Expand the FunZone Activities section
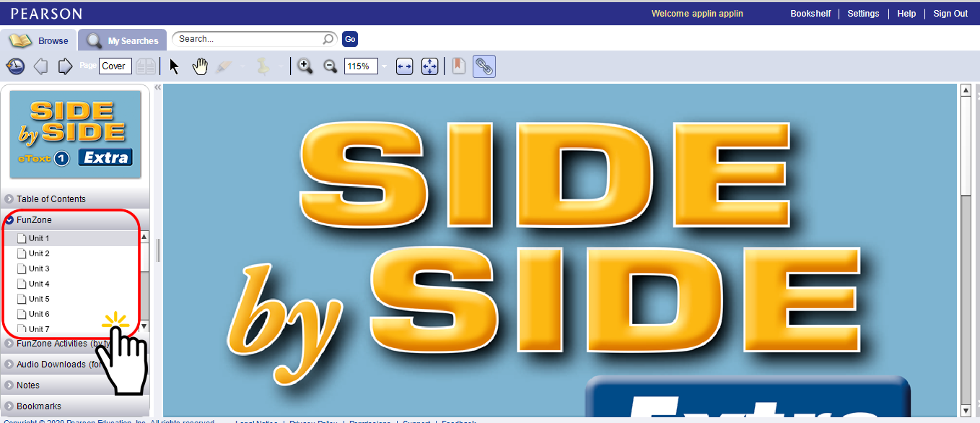980x423 pixels. [x=75, y=344]
